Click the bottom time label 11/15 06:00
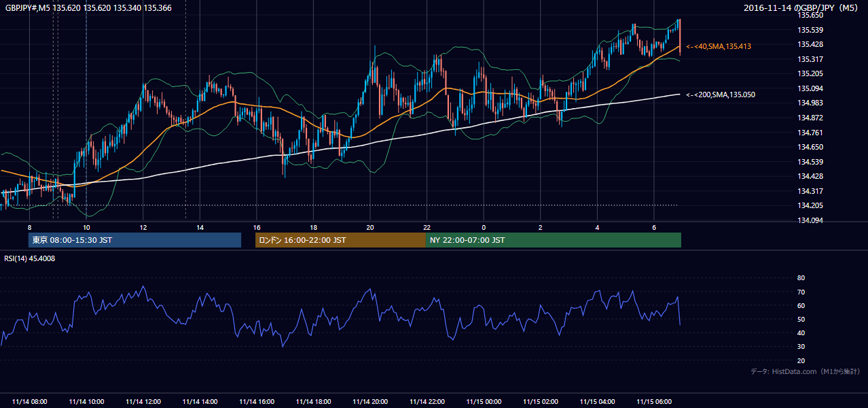The height and width of the screenshot is (408, 868). 655,402
